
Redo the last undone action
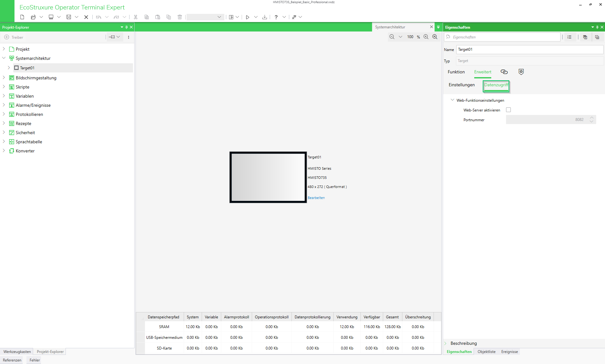pos(116,17)
